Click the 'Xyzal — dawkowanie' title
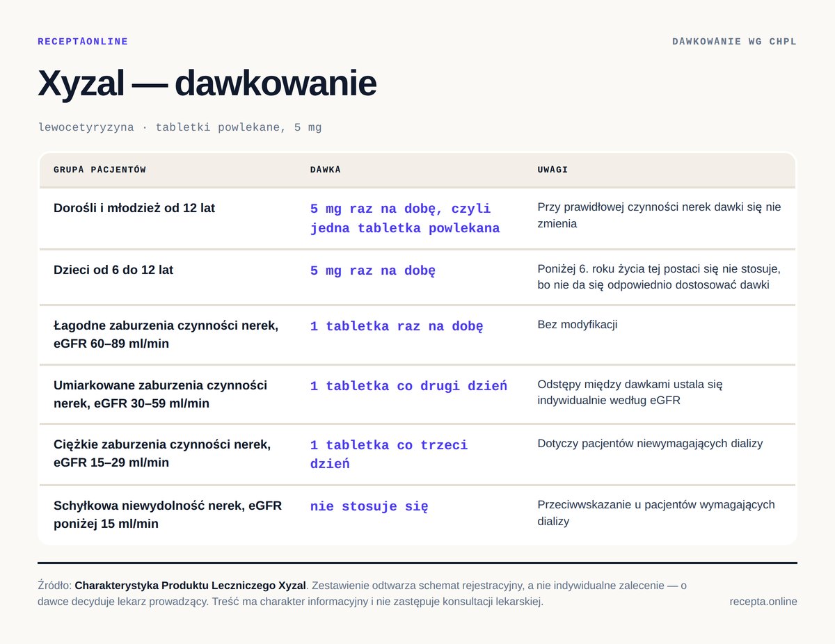This screenshot has width=835, height=644. click(x=207, y=83)
